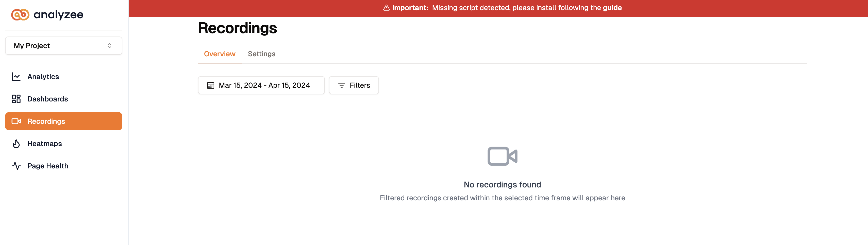Open Analytics in the sidebar
The width and height of the screenshot is (868, 245).
click(64, 77)
